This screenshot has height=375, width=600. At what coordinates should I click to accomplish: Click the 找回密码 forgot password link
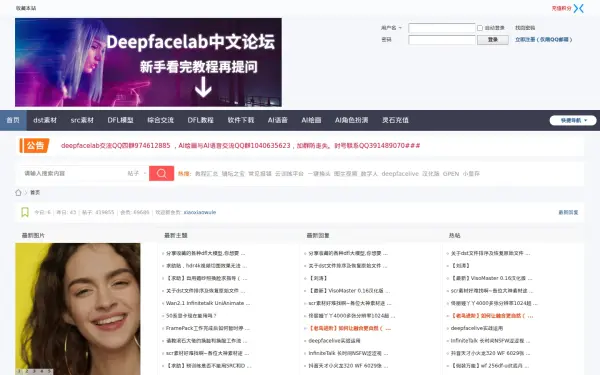click(525, 28)
